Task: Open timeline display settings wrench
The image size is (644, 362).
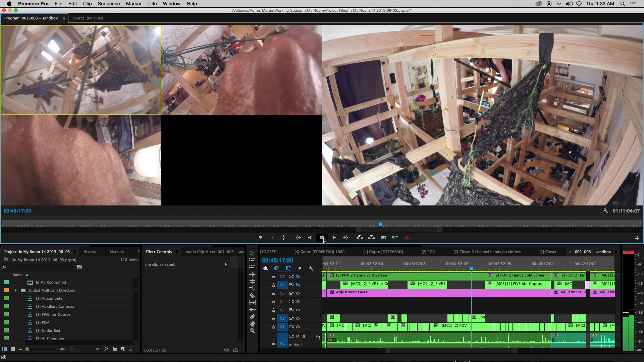Action: pos(311,268)
